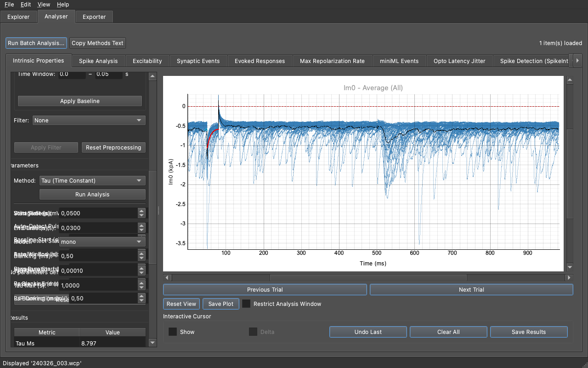Click the Tau Ms result value 8.797
Screen dimensions: 588x368
(x=113, y=343)
